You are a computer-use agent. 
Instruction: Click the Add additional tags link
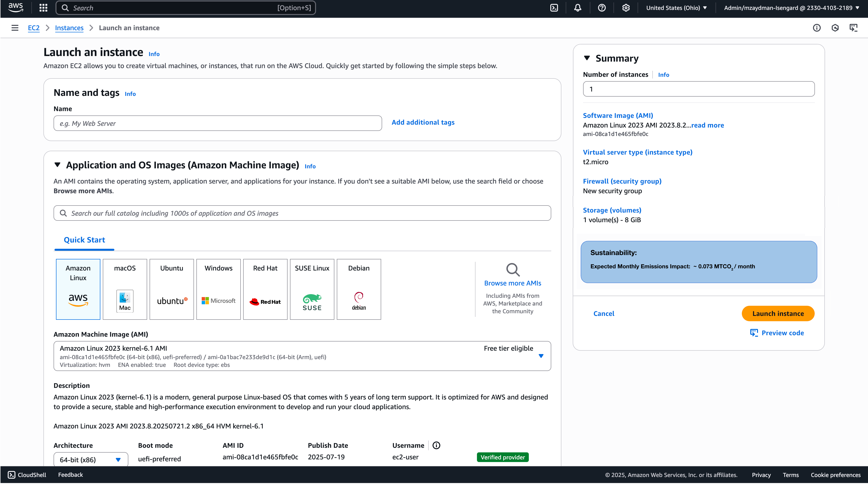[423, 122]
